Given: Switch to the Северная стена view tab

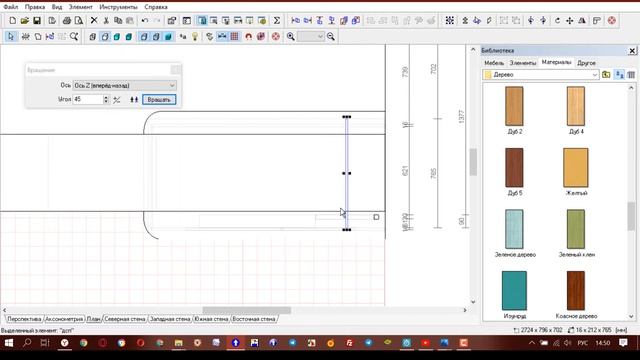Looking at the screenshot, I should point(125,319).
